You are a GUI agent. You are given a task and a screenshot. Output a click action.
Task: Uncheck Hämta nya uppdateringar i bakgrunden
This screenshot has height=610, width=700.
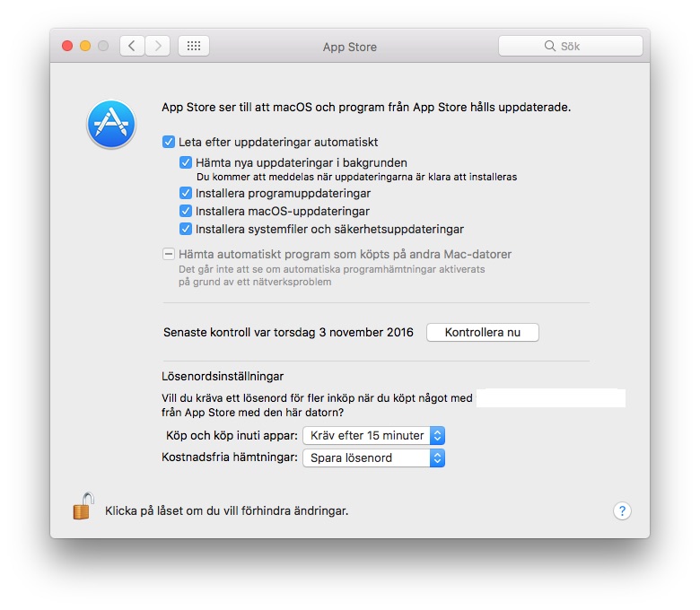click(x=185, y=162)
